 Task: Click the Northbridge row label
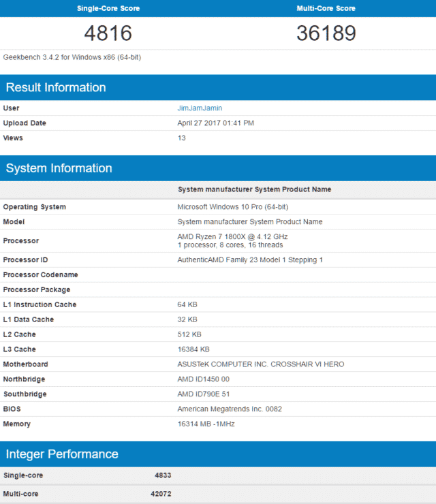24,379
